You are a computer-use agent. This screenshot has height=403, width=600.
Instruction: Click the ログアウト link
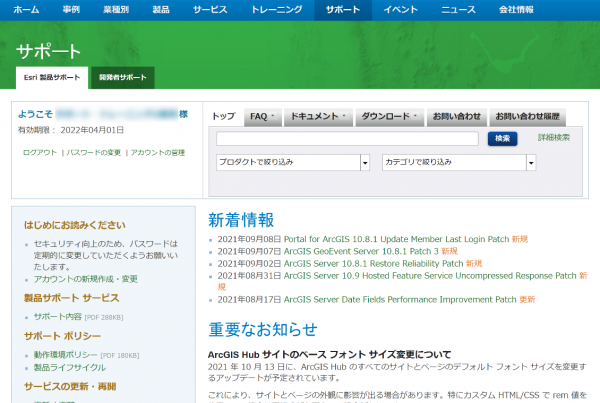click(40, 153)
